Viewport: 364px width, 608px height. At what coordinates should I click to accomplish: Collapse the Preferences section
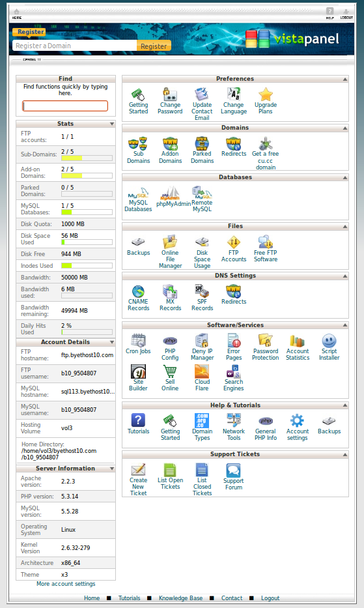point(345,79)
